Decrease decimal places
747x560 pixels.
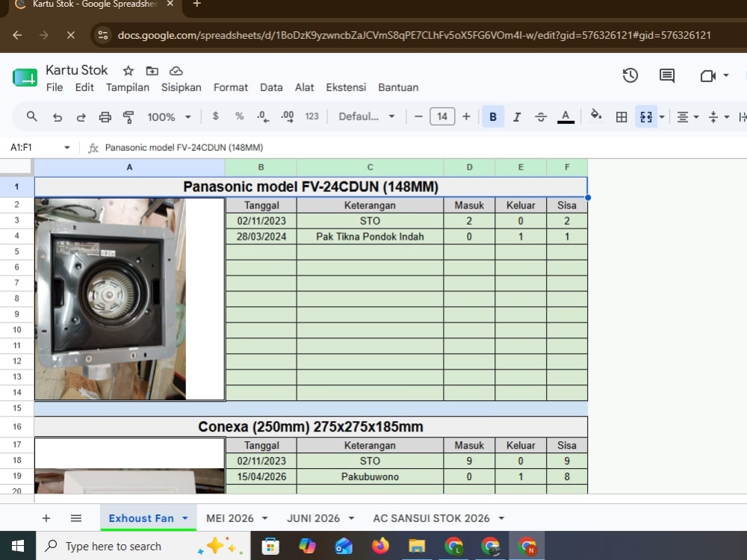(263, 116)
